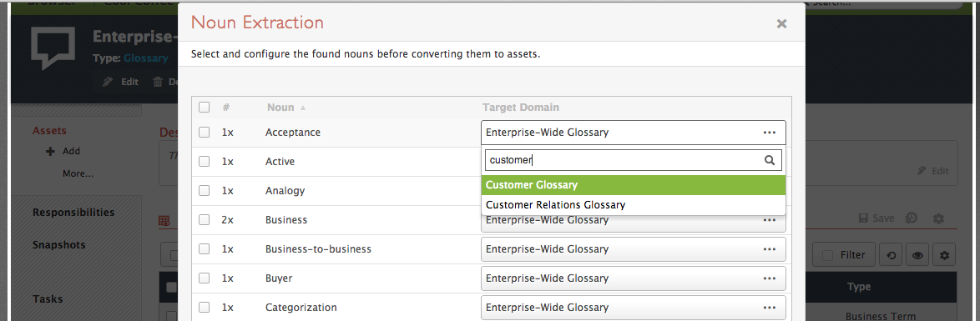
Task: Select Customer Relations Glossary option
Action: pos(633,205)
